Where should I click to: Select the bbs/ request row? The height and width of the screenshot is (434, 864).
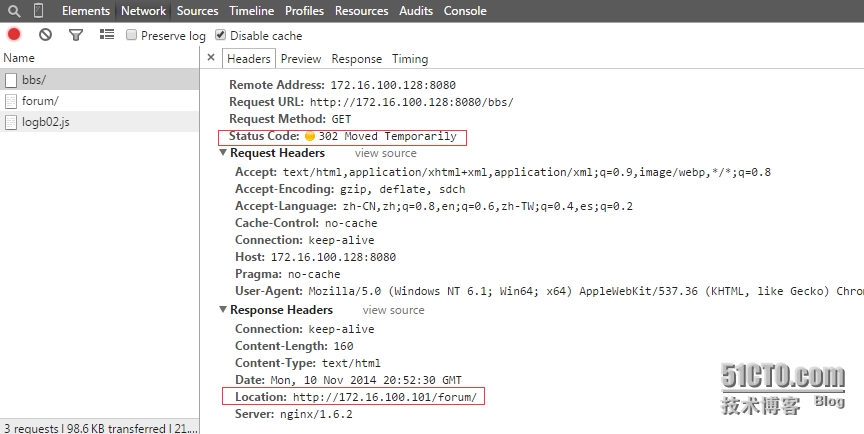(99, 80)
